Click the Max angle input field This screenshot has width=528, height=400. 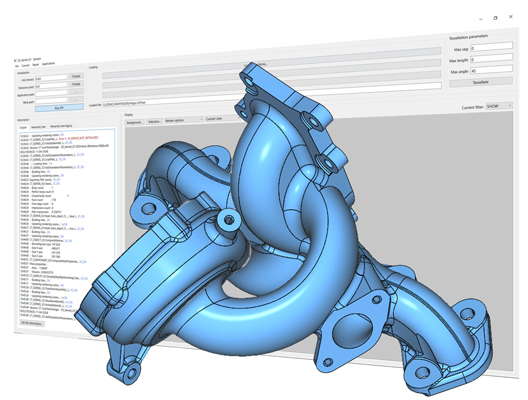pyautogui.click(x=491, y=70)
